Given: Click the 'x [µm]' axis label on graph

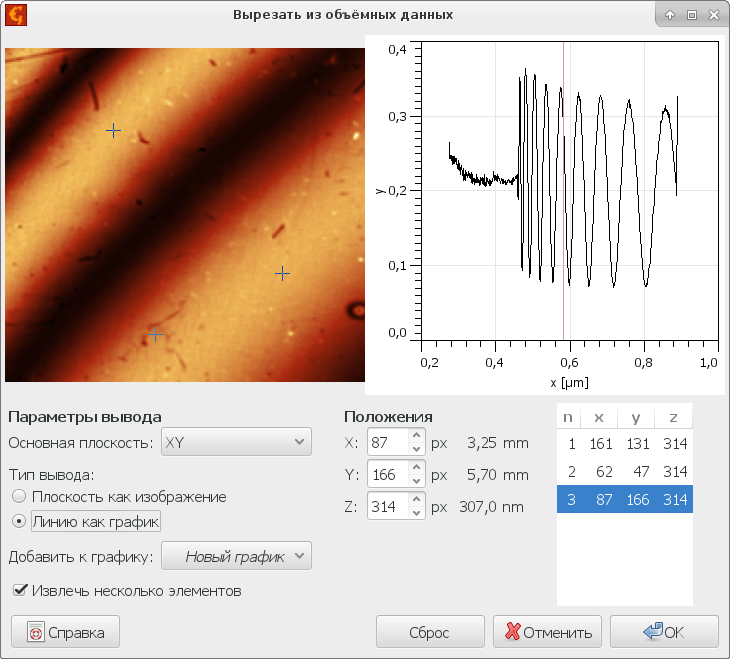Looking at the screenshot, I should coord(569,383).
